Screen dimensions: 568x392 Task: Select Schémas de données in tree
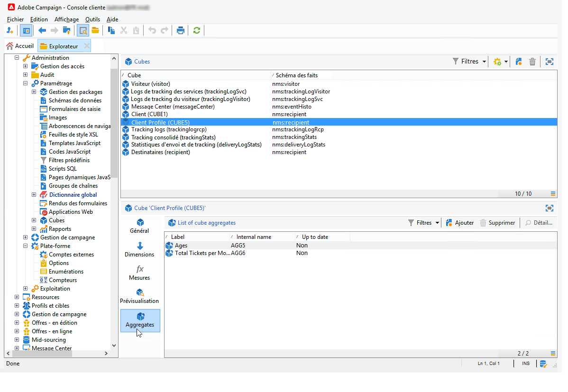(x=75, y=100)
